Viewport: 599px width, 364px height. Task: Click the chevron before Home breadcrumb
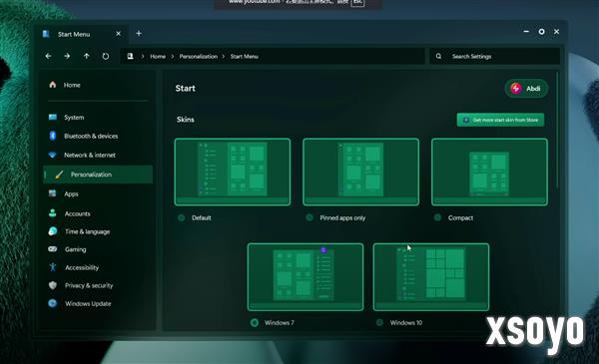(143, 57)
